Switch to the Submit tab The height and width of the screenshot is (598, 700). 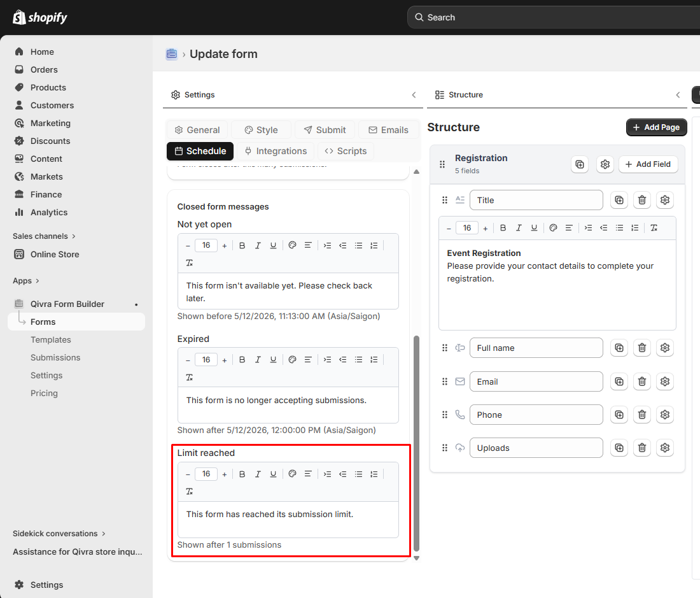(x=325, y=130)
